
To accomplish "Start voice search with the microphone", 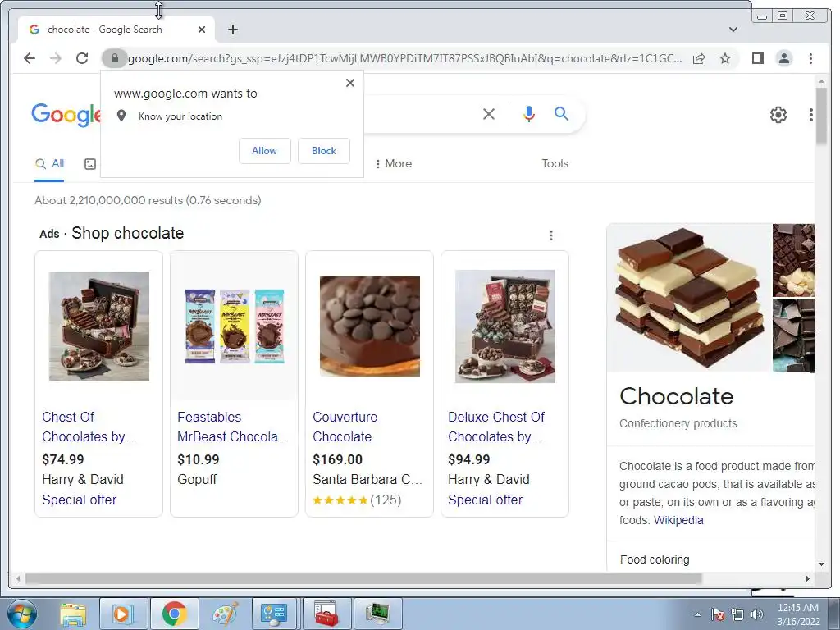I will pos(529,113).
